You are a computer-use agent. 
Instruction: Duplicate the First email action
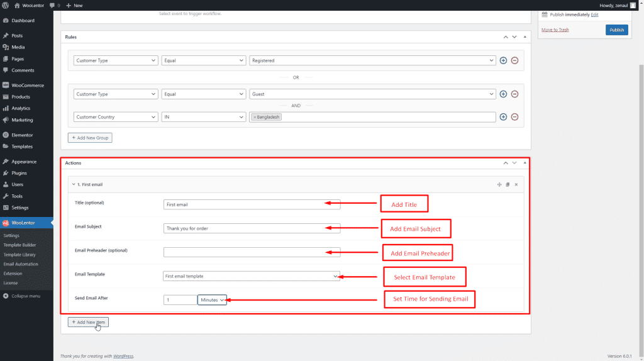tap(508, 184)
